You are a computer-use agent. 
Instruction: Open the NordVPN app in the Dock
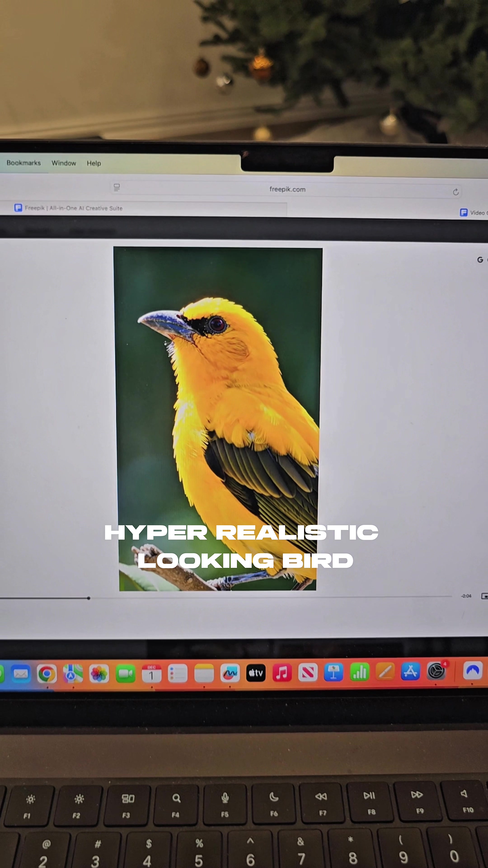[x=472, y=670]
